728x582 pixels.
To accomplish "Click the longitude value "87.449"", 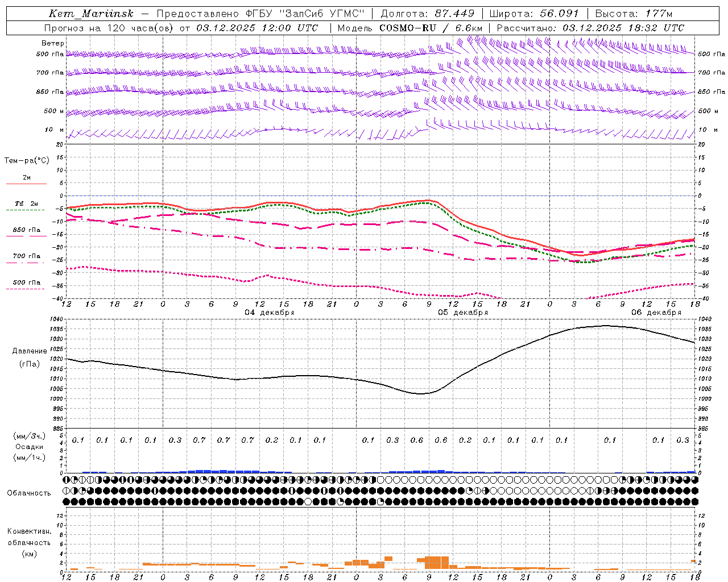I will pyautogui.click(x=455, y=14).
